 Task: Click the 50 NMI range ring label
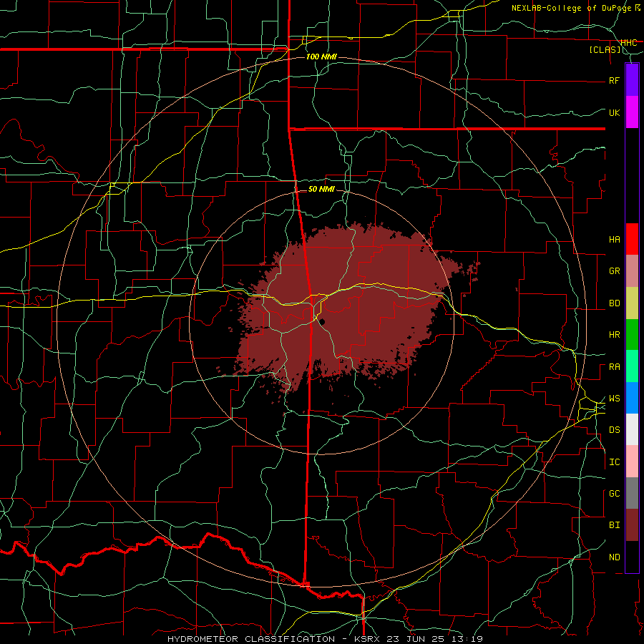[321, 189]
